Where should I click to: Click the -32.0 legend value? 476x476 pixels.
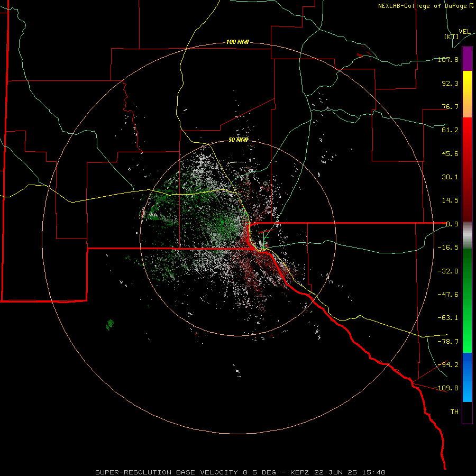448,271
